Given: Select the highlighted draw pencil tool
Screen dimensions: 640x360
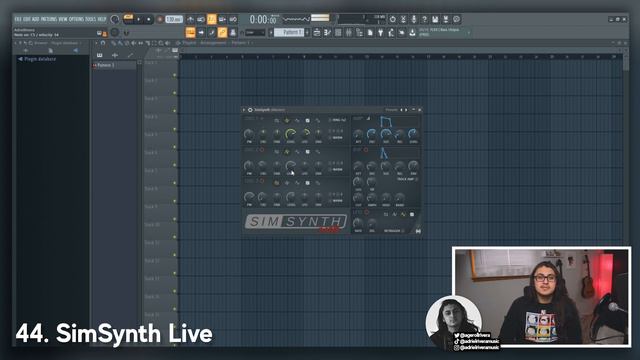Looking at the screenshot, I should click(x=190, y=32).
